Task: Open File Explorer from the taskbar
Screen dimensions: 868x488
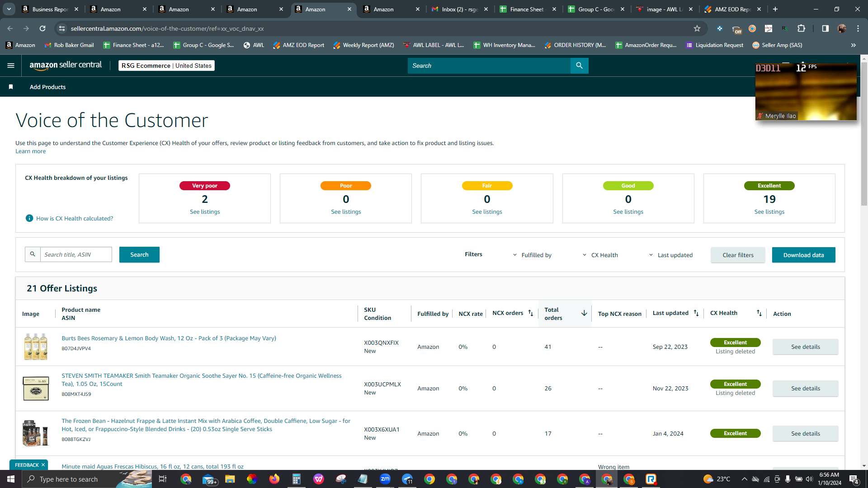Action: click(x=230, y=479)
